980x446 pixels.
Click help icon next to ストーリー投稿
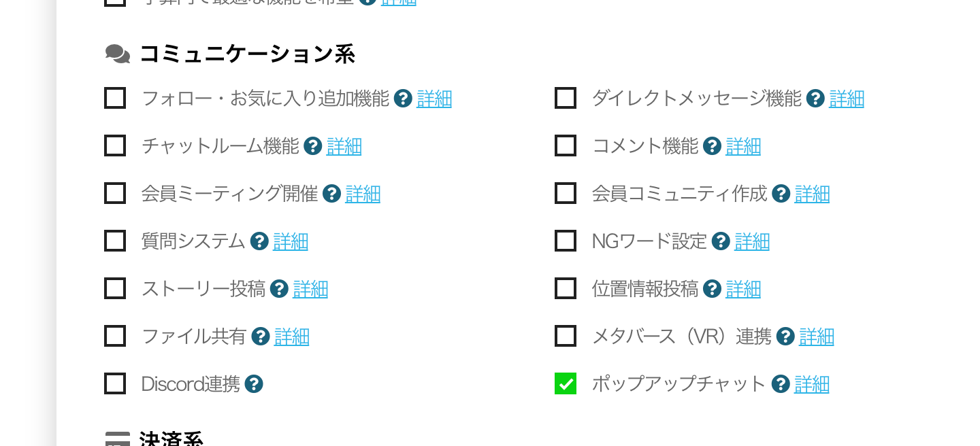point(279,289)
